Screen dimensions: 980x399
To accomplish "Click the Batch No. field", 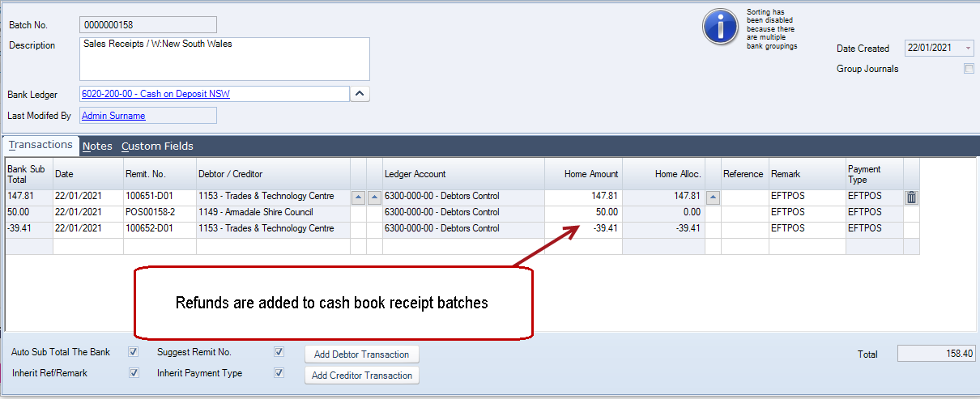I will (x=148, y=25).
